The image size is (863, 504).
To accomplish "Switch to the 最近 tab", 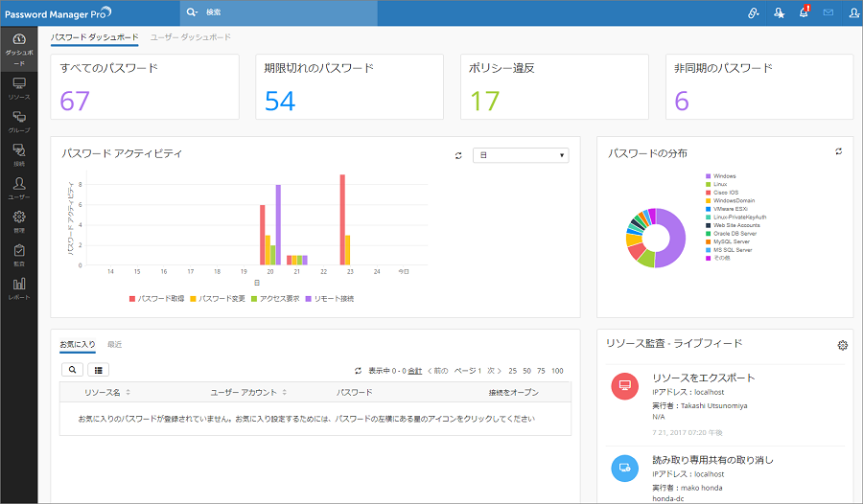I will (x=114, y=344).
